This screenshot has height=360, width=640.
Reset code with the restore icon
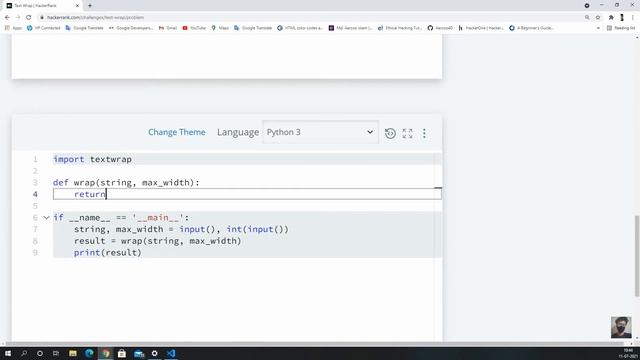click(390, 133)
